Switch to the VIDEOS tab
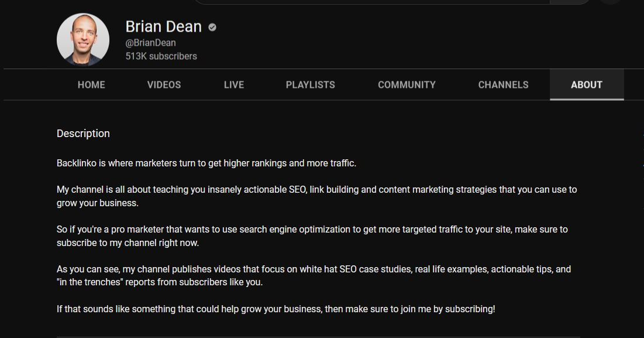644x338 pixels. 164,85
